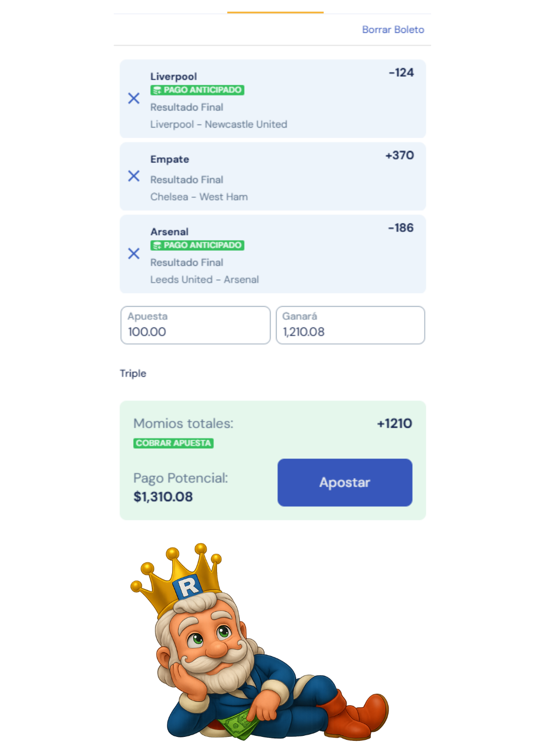Viewport: 545px width, 756px height.
Task: Focus the Apuesta stake input field
Action: [195, 325]
